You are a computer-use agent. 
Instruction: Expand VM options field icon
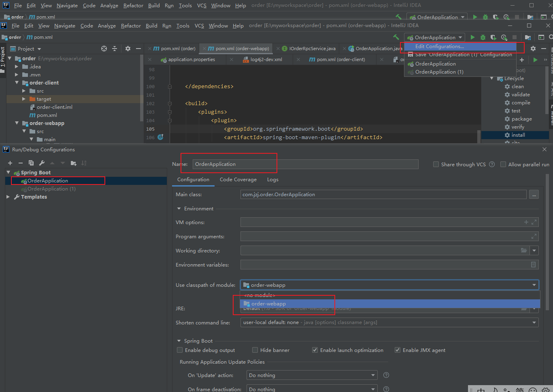click(534, 222)
